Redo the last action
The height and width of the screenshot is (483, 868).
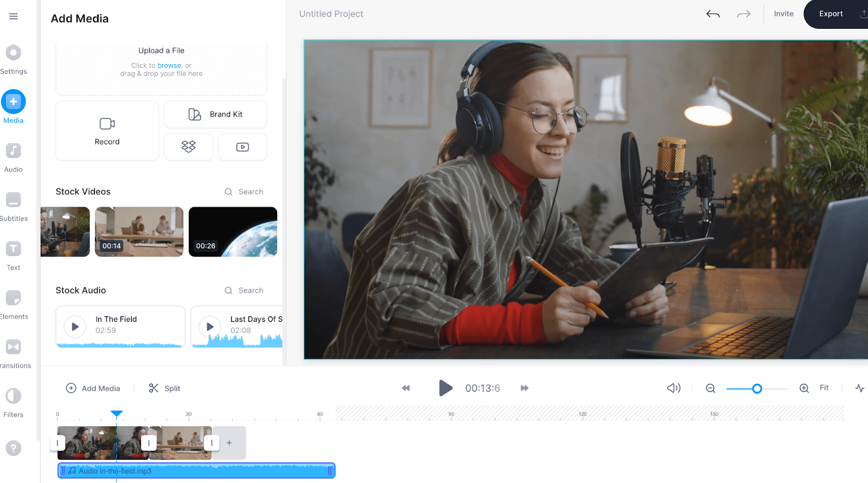click(744, 14)
